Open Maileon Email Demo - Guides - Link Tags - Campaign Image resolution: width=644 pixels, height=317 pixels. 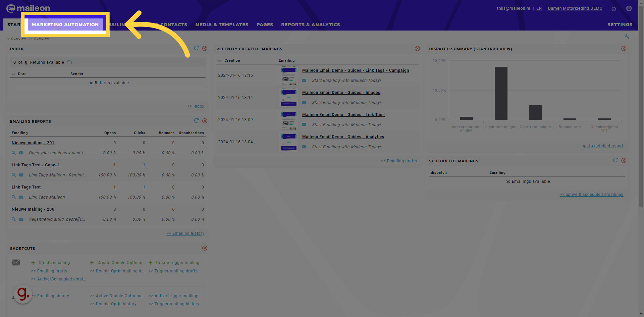[356, 70]
